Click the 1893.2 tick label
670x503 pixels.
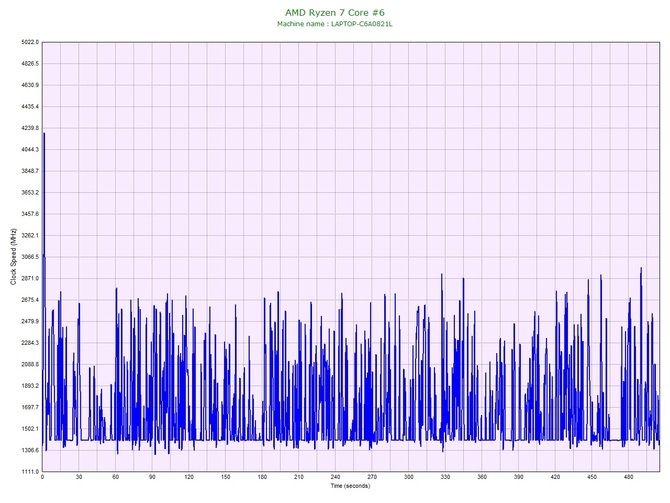click(30, 386)
